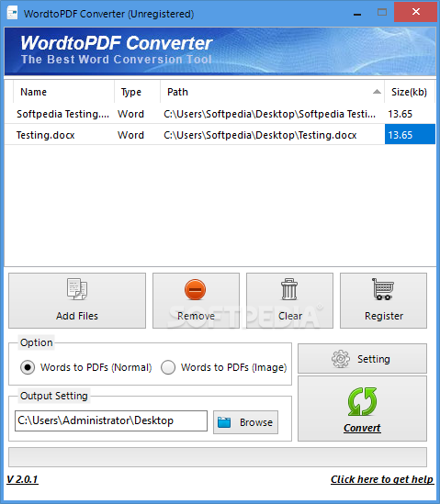Minimize the WordtoPDF Converter window
The height and width of the screenshot is (504, 440).
(x=357, y=14)
